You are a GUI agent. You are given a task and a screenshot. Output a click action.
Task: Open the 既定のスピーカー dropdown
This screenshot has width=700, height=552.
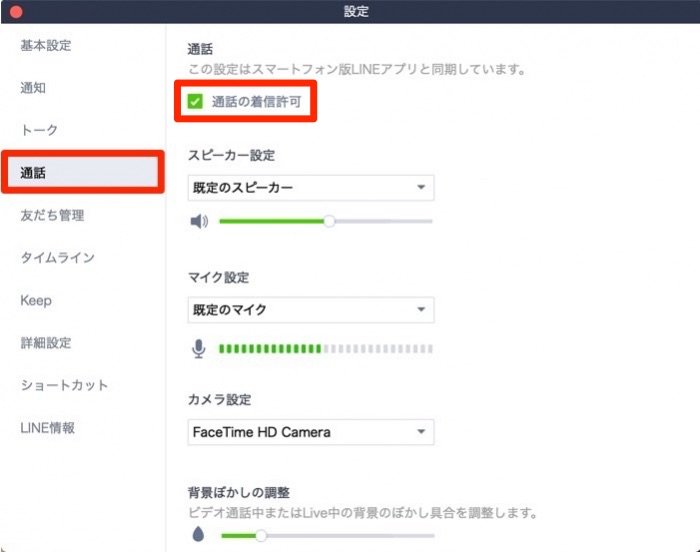pyautogui.click(x=311, y=188)
